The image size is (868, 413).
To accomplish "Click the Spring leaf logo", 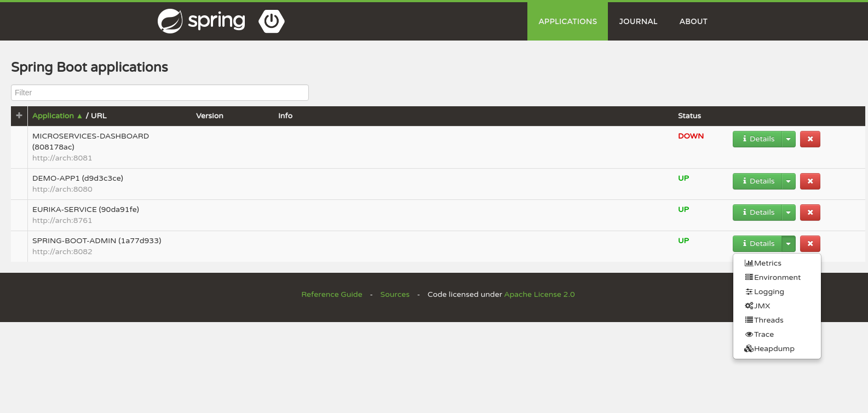I will (x=170, y=21).
